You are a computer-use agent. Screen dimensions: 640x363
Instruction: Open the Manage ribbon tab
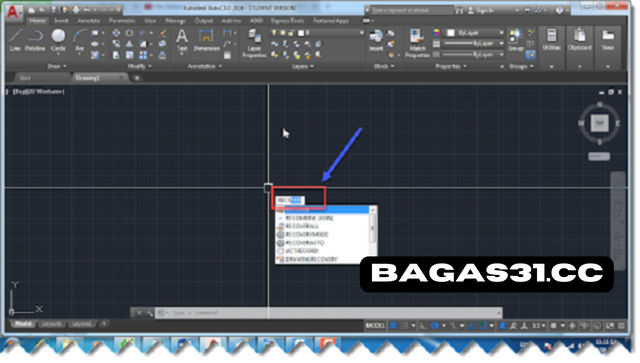click(175, 20)
